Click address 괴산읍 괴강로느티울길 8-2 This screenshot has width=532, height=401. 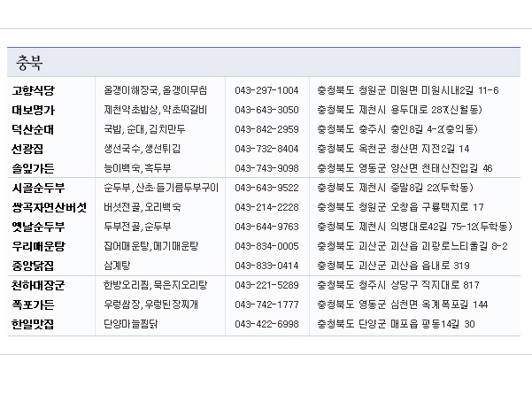point(412,246)
